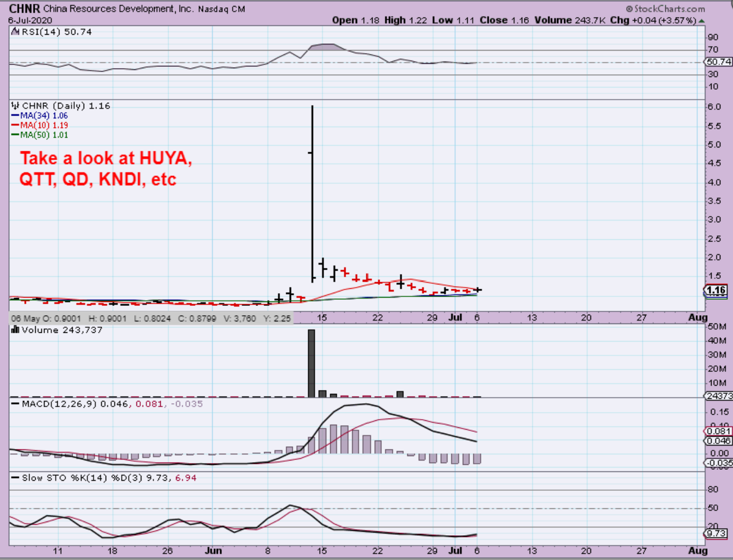Click the Slow STO %K(14) %D(3) label
The height and width of the screenshot is (560, 733).
click(x=109, y=478)
